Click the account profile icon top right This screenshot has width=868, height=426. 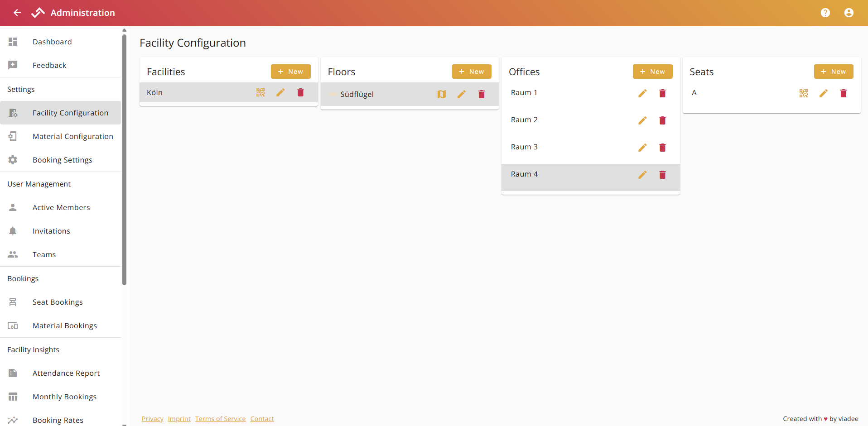[x=849, y=13]
